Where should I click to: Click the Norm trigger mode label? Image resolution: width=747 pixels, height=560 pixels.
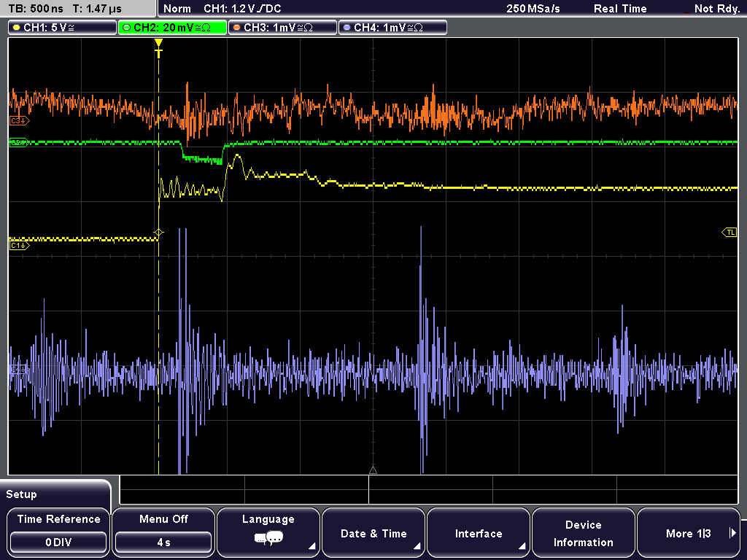pos(177,9)
